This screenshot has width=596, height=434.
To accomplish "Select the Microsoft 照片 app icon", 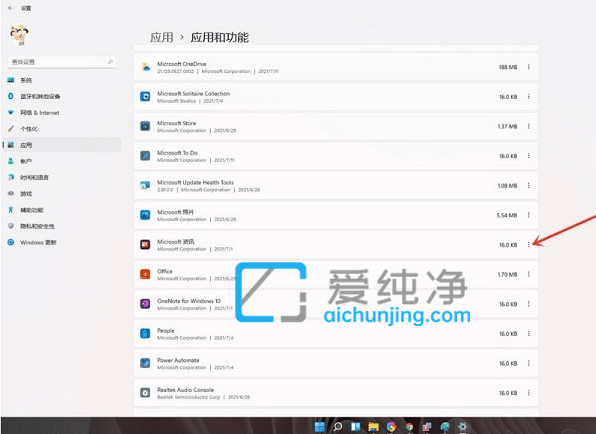I will [x=145, y=215].
